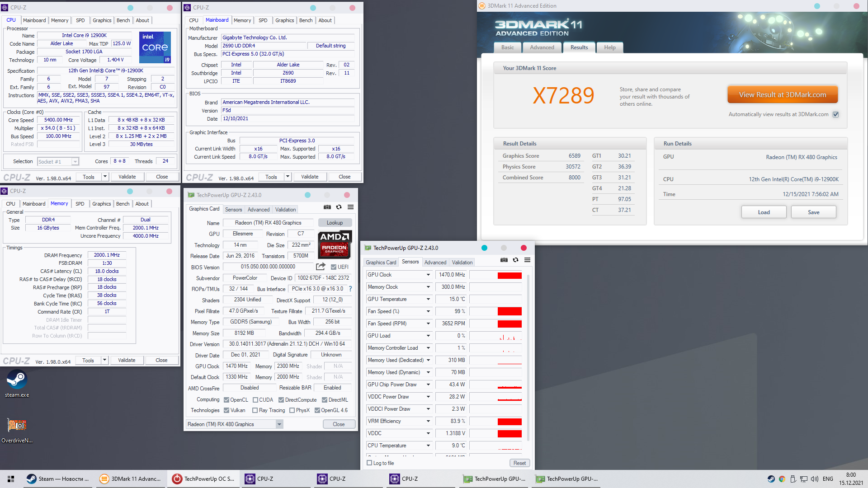Toggle the Vulkan checkbox
The width and height of the screenshot is (868, 488).
(x=226, y=410)
